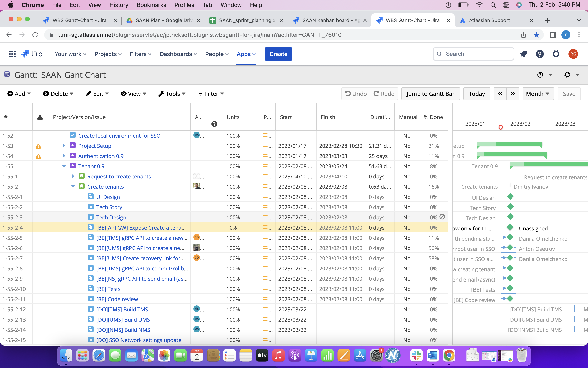Viewport: 588px width, 368px height.
Task: Open the Tech Story issue link
Action: click(x=109, y=207)
